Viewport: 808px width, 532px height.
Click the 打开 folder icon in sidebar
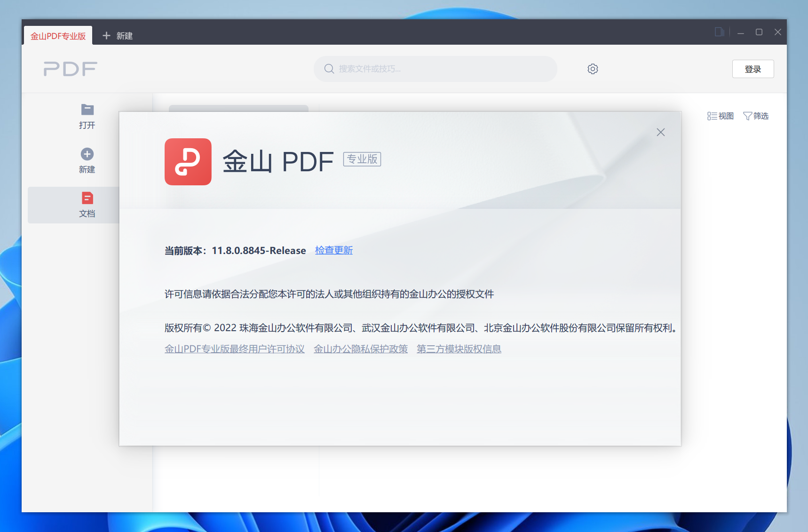coord(87,110)
